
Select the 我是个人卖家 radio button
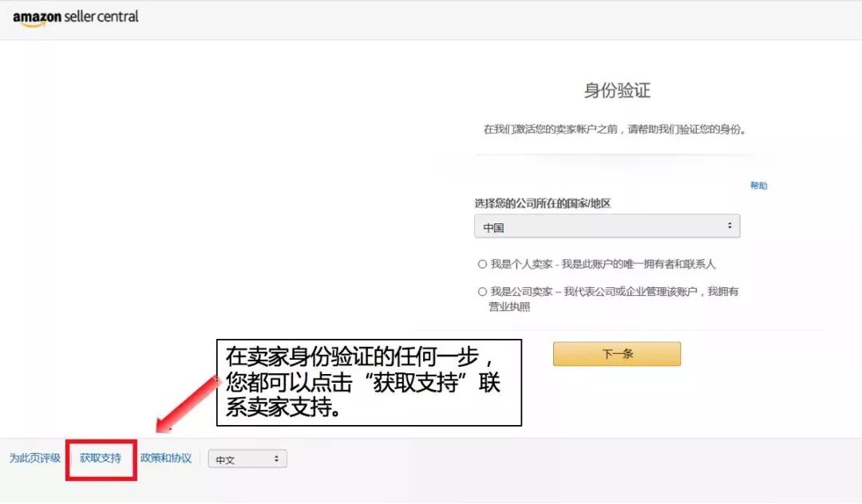tap(482, 264)
